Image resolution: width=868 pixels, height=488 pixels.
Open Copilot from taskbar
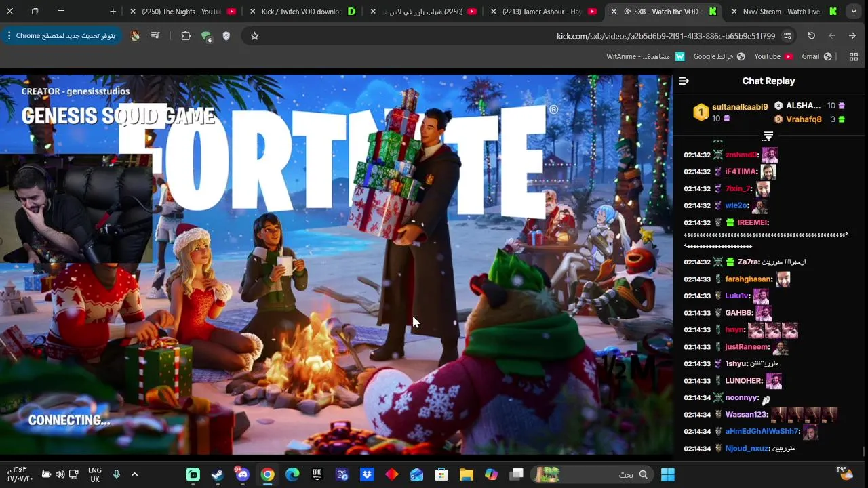pos(491,474)
